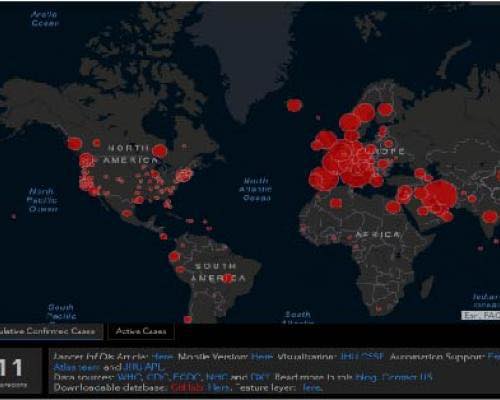Screen dimensions: 500x400
Task: Visit the ECDC data source link
Action: pyautogui.click(x=187, y=378)
